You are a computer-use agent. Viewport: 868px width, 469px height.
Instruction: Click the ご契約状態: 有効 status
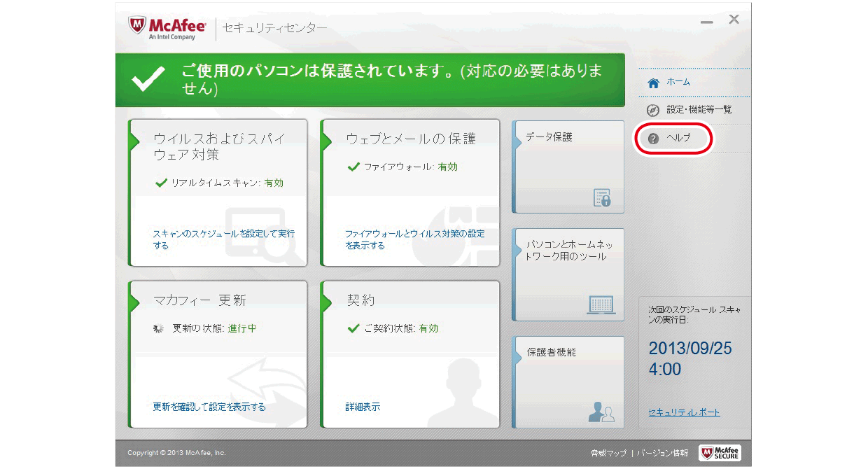click(401, 328)
